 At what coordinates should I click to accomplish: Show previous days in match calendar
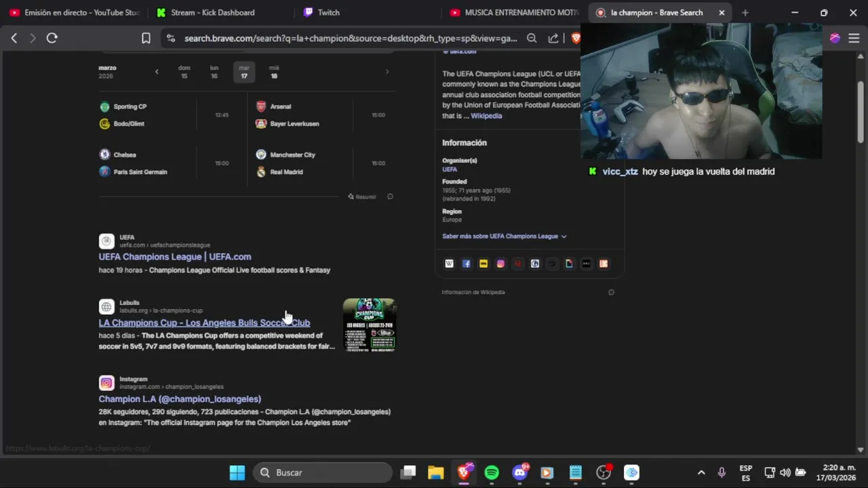pos(157,72)
